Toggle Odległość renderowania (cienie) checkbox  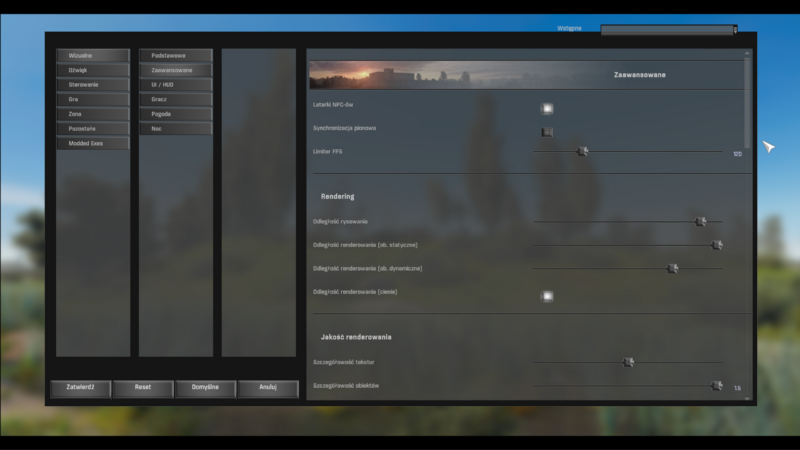547,296
